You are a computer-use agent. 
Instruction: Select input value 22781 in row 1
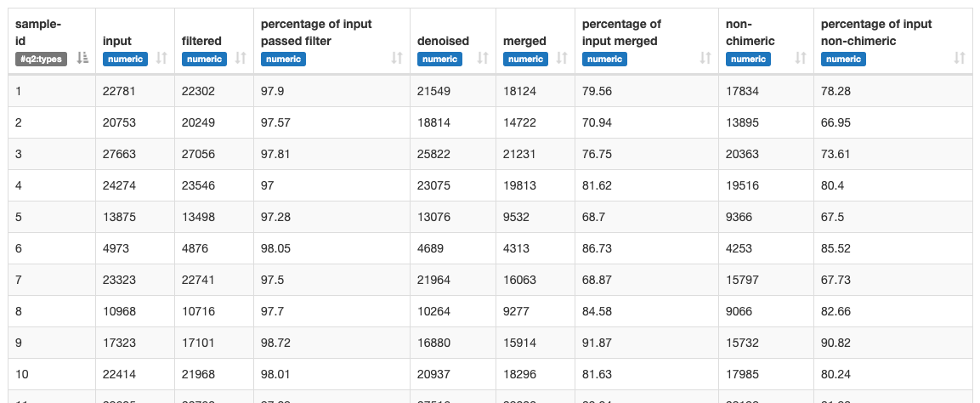119,91
